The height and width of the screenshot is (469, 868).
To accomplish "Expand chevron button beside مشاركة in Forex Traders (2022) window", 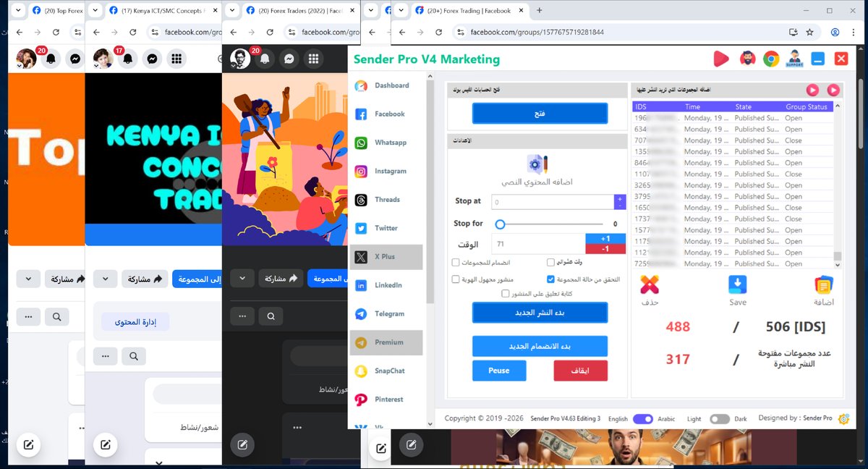I will point(242,279).
